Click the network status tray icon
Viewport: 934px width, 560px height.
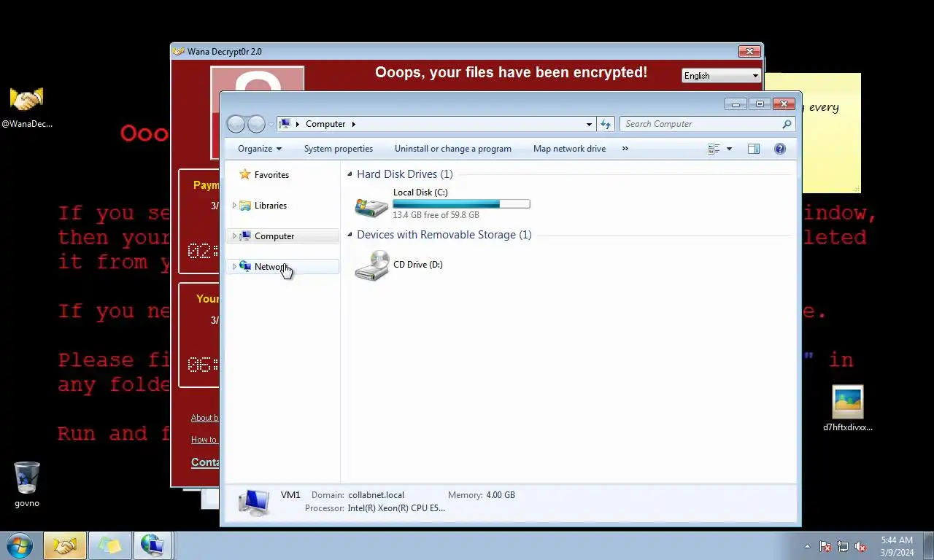[x=843, y=546]
